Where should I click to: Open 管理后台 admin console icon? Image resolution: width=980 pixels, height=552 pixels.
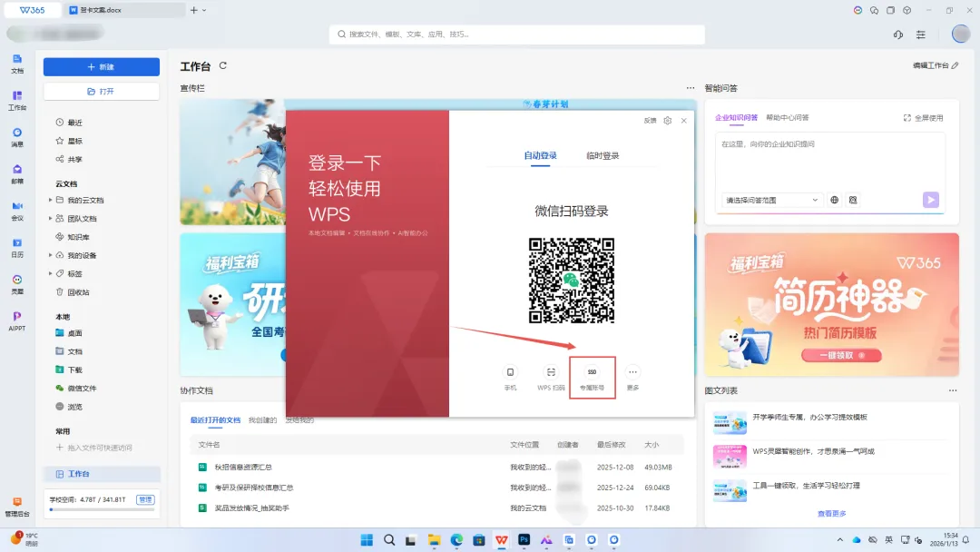[17, 507]
